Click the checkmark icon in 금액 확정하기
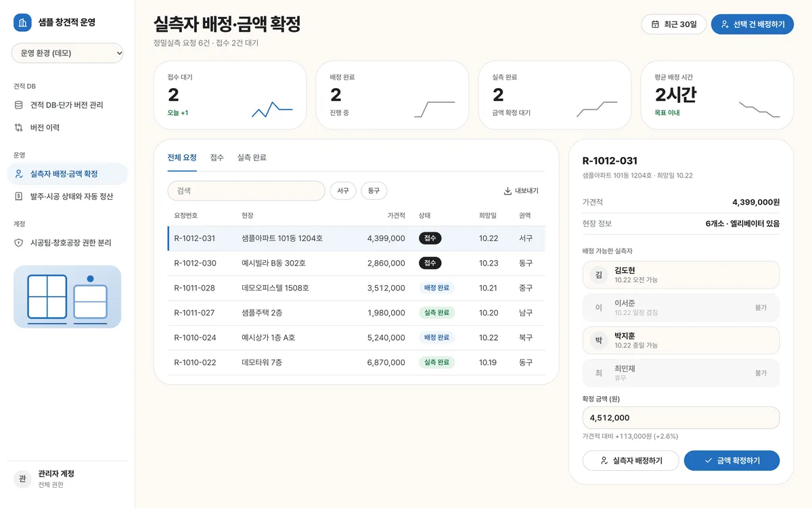 pos(708,461)
